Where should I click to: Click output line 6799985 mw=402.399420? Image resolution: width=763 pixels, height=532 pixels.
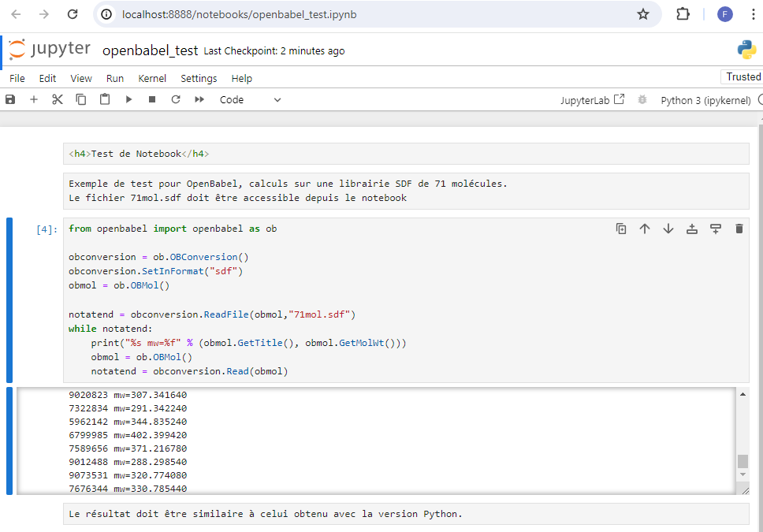pos(128,435)
